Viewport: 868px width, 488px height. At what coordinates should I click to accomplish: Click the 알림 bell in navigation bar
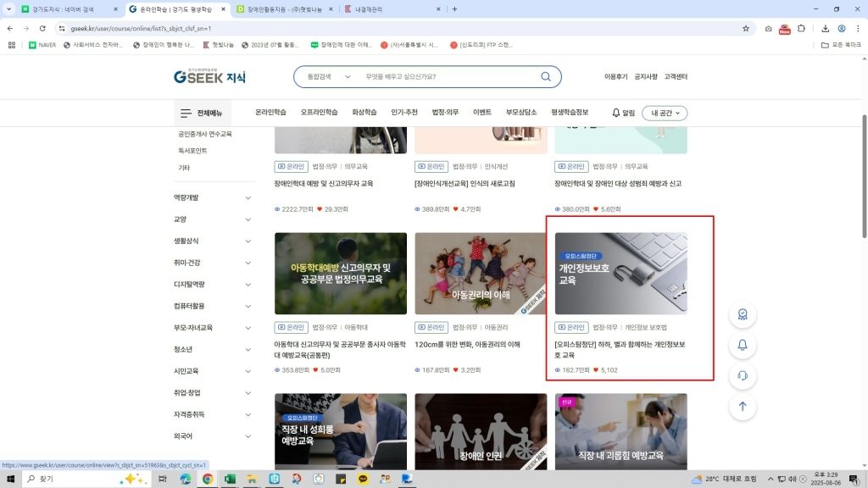623,113
